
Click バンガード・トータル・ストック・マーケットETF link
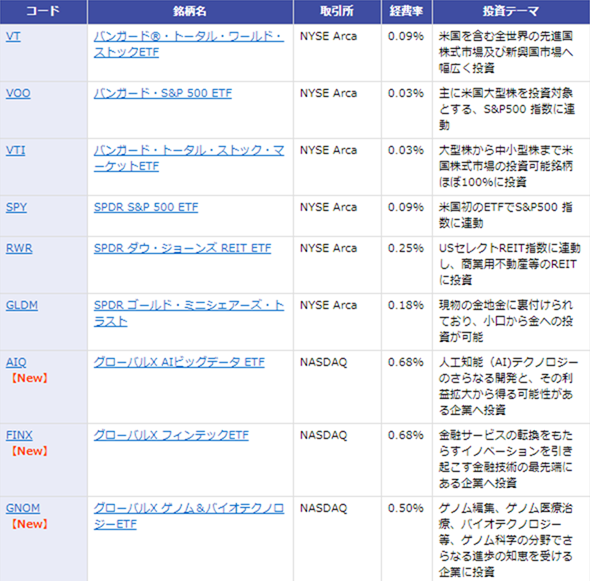[189, 158]
